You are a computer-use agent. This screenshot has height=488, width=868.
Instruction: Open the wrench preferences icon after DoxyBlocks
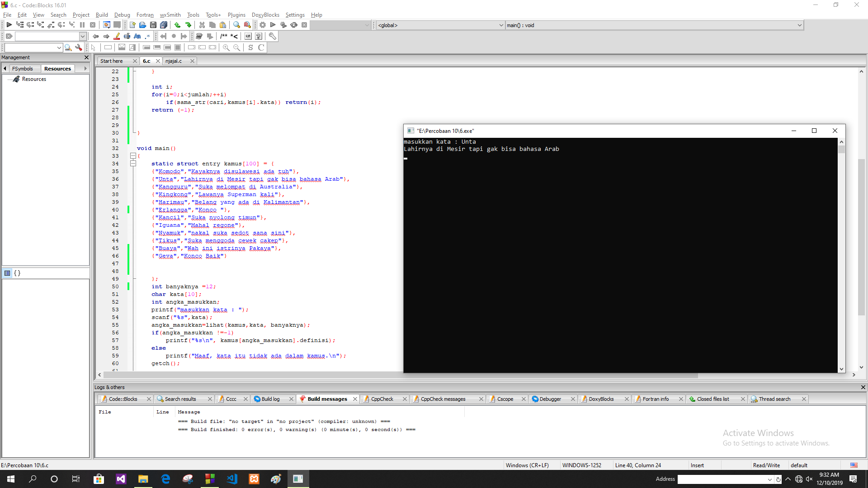pyautogui.click(x=272, y=36)
